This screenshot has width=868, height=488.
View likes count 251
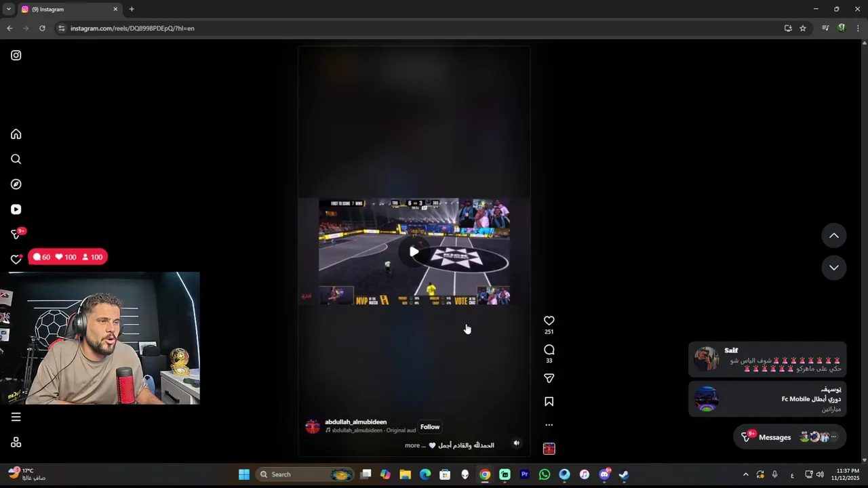coord(549,332)
